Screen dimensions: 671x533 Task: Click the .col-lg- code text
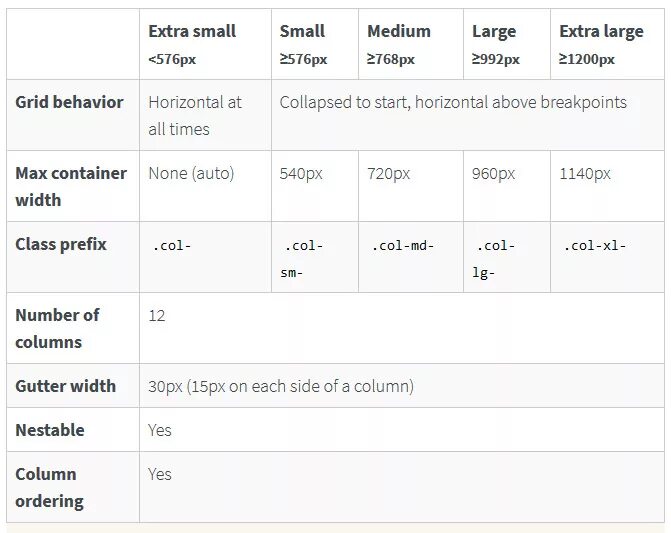pos(494,259)
